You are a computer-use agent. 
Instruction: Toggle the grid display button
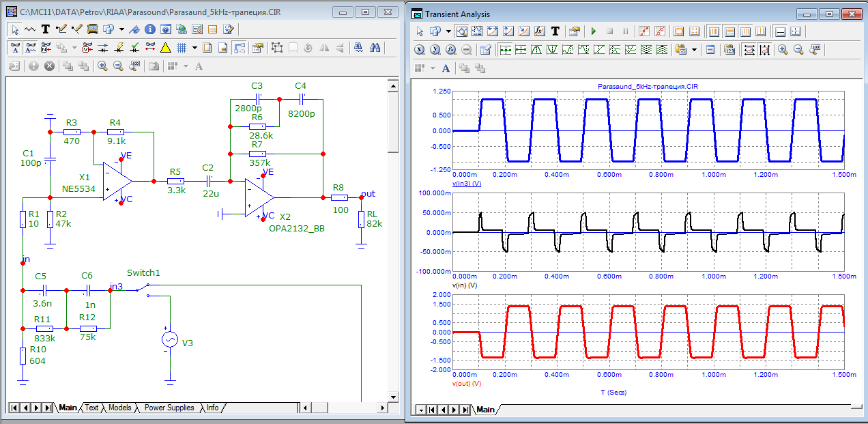[x=182, y=48]
